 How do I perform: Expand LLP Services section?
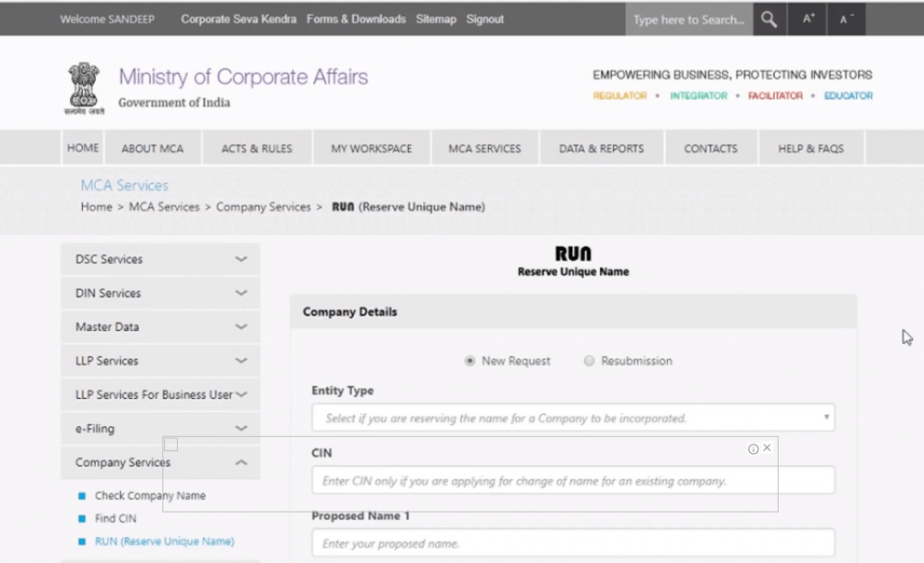point(161,360)
